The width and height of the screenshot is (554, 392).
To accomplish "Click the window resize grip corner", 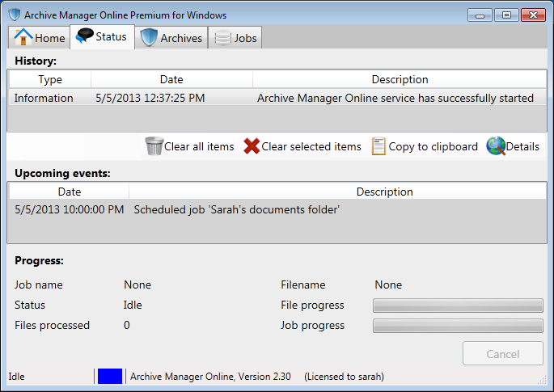I will pyautogui.click(x=542, y=380).
